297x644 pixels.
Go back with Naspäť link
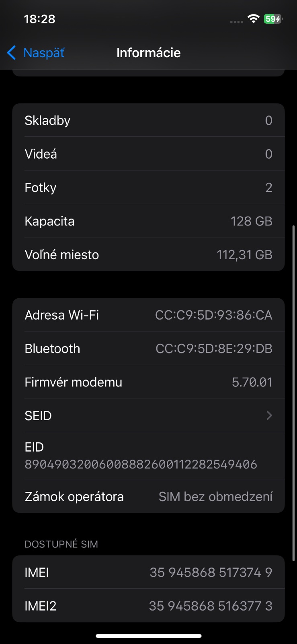click(x=44, y=53)
